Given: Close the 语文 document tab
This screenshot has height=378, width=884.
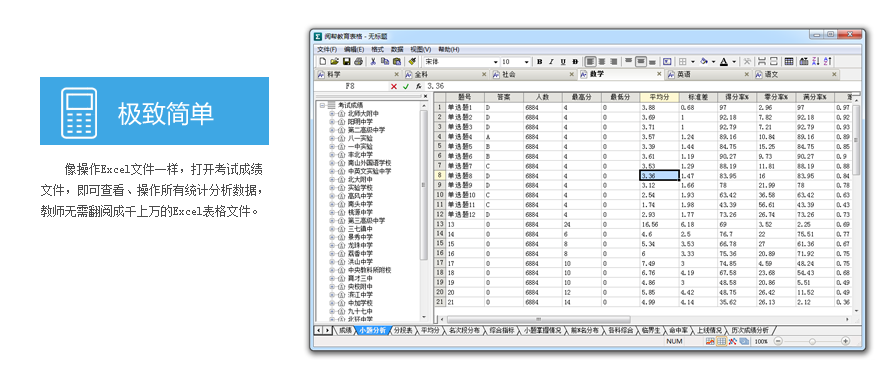Looking at the screenshot, I should [834, 74].
